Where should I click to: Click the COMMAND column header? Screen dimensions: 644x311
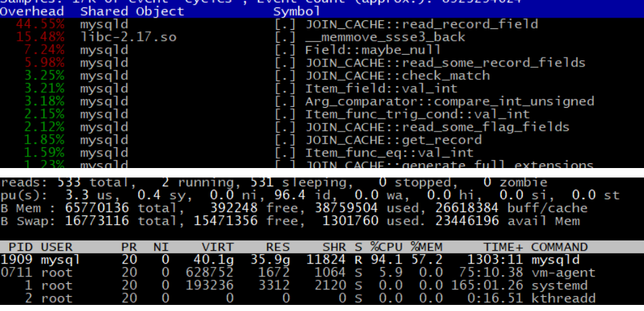tap(559, 247)
